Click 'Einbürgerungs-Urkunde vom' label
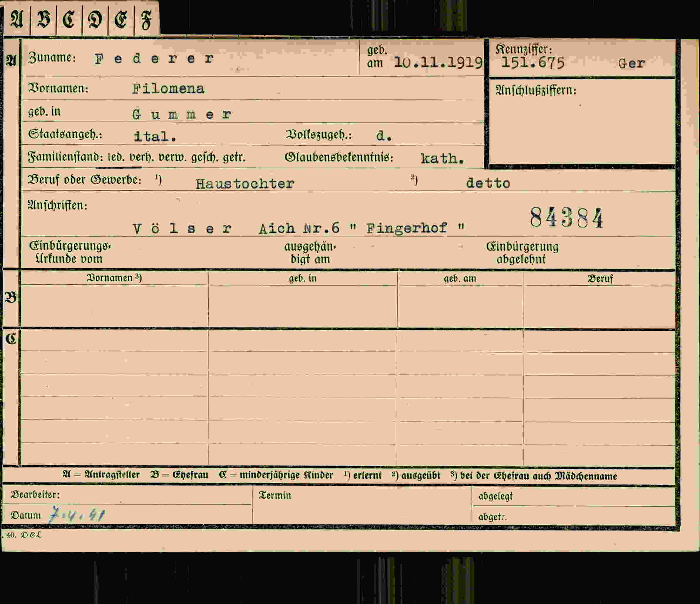Screen dimensions: 700x604 pos(70,252)
